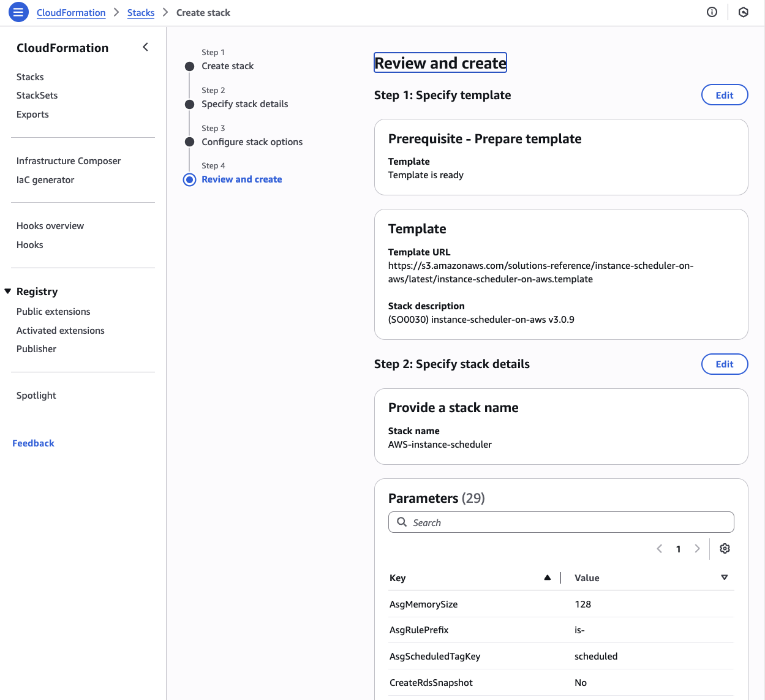Viewport: 765px width, 700px height.
Task: Select Step 4 Review and create
Action: point(242,179)
